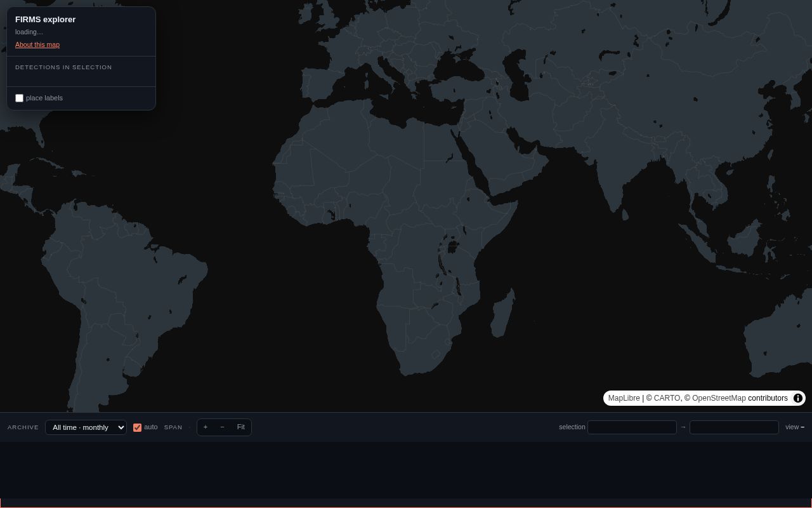Screen dimensions: 812x508
Task: Click the "loading…" status text
Action: click(29, 32)
